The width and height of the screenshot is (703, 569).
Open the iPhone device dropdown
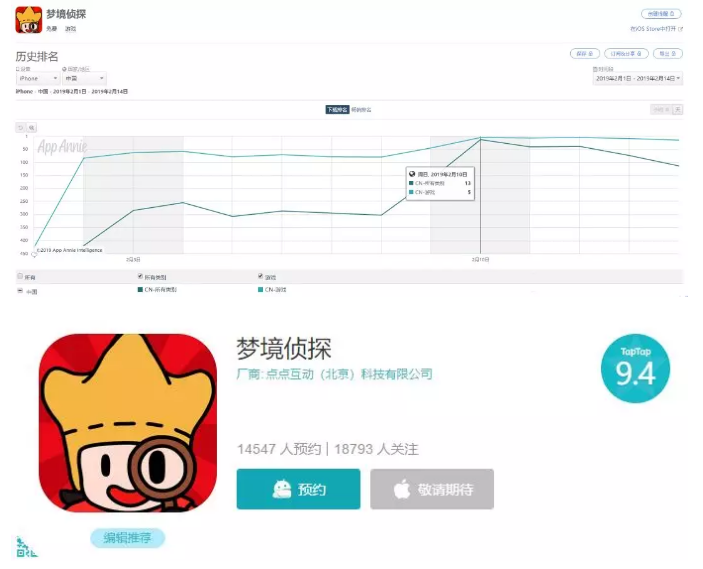click(38, 78)
